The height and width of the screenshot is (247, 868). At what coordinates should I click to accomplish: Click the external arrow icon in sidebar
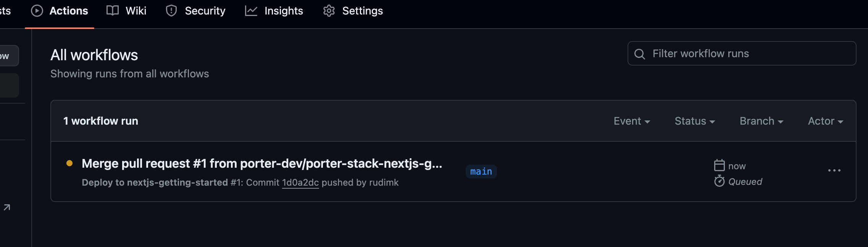7,207
